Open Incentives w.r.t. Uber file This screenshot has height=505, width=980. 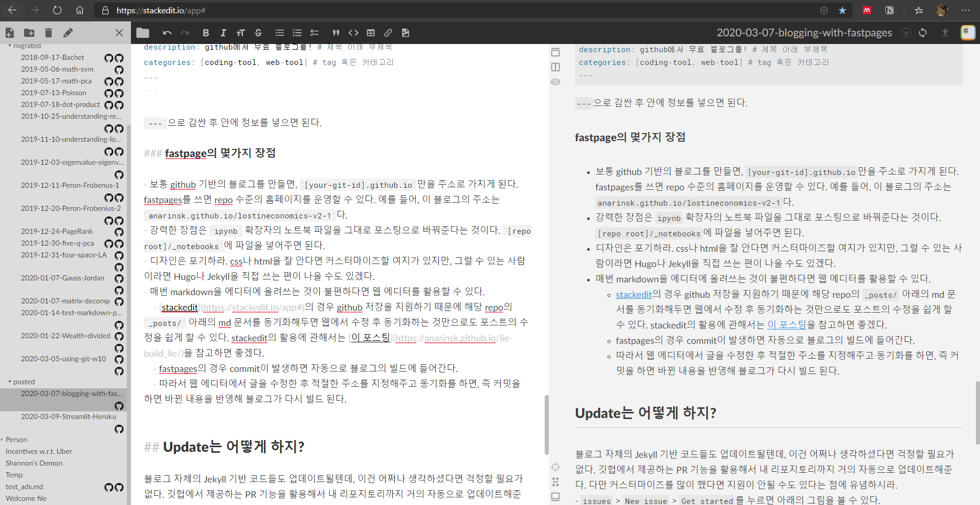coord(38,451)
